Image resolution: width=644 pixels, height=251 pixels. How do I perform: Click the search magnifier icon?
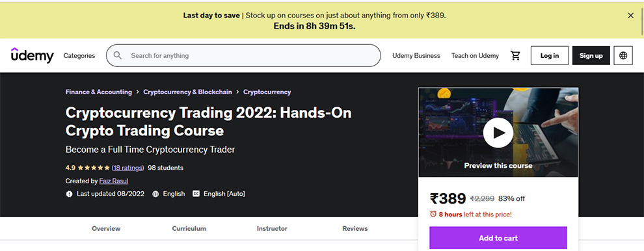[118, 55]
